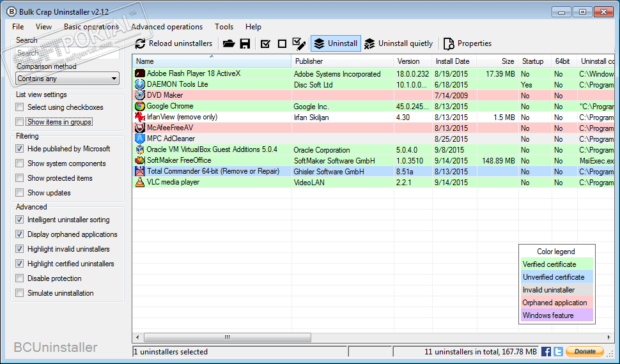Click the scrollbar right arrow
The image size is (620, 364).
coord(609,337)
